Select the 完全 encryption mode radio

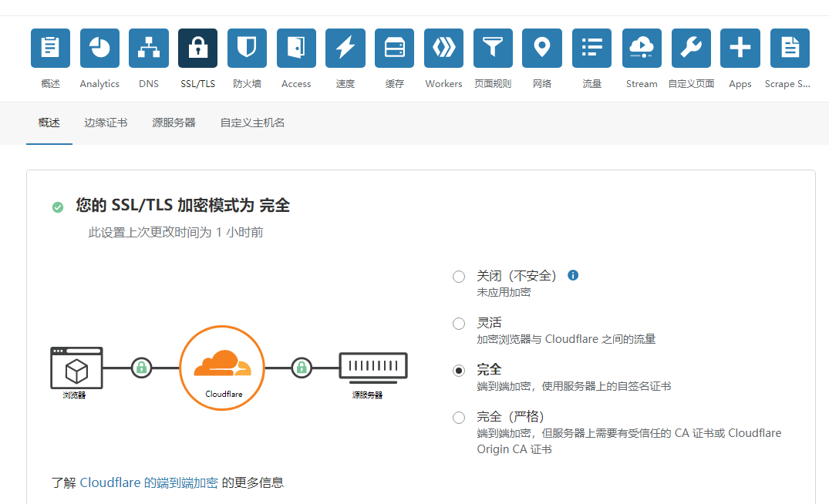point(458,371)
